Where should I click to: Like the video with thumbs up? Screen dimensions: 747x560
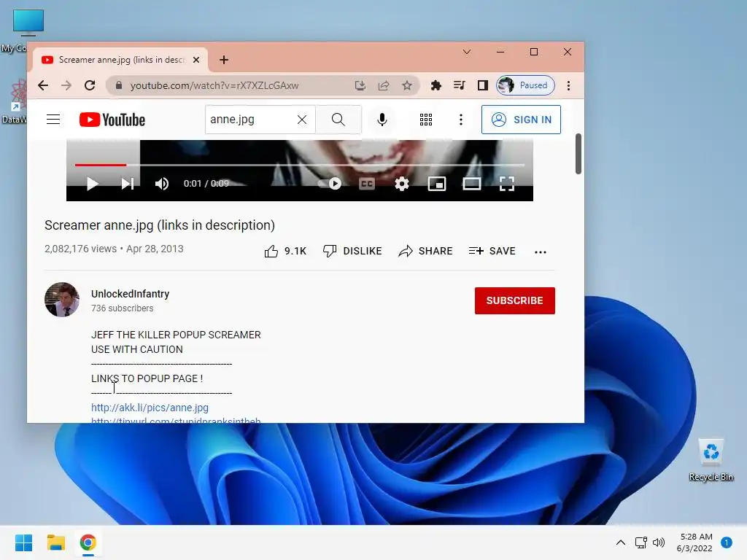pos(285,251)
